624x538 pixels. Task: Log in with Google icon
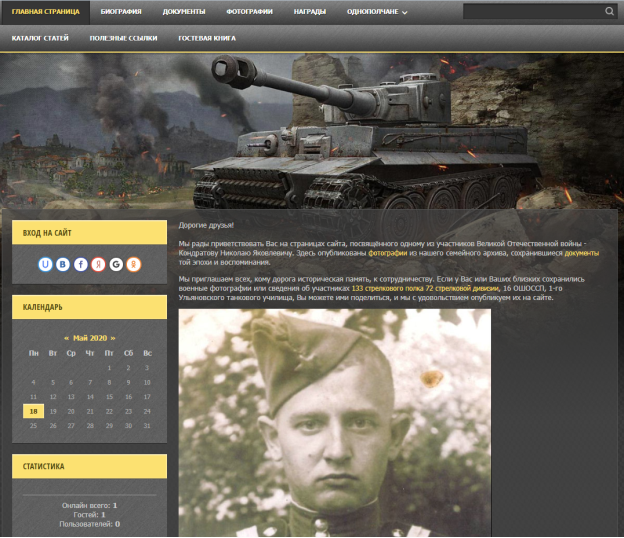[116, 264]
